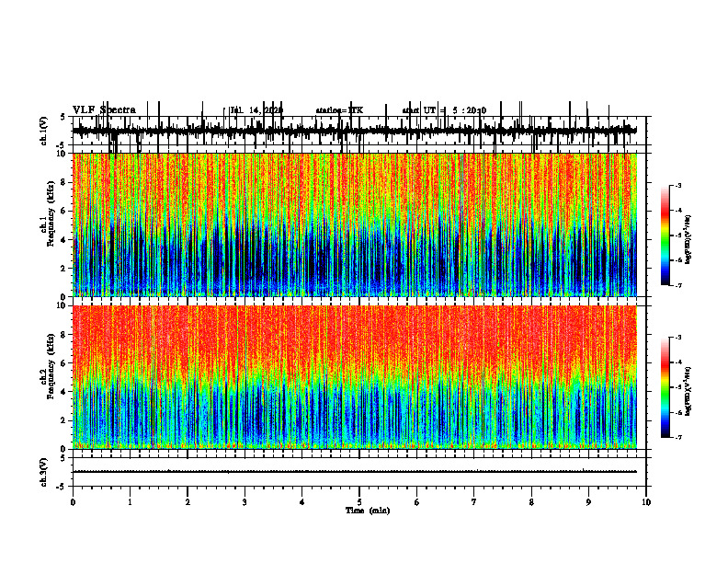This screenshot has height=563, width=728.
Task: Click the '3' tick on the time axis
Action: (x=245, y=502)
